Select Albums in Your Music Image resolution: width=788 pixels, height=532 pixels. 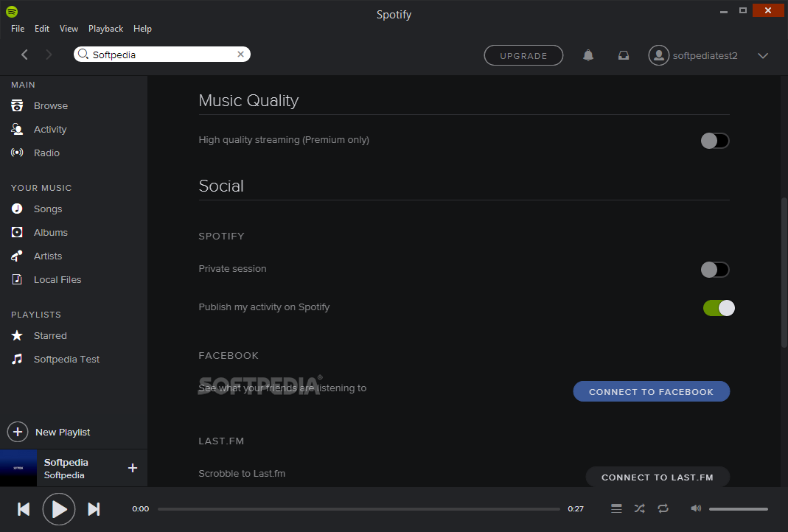(x=51, y=233)
